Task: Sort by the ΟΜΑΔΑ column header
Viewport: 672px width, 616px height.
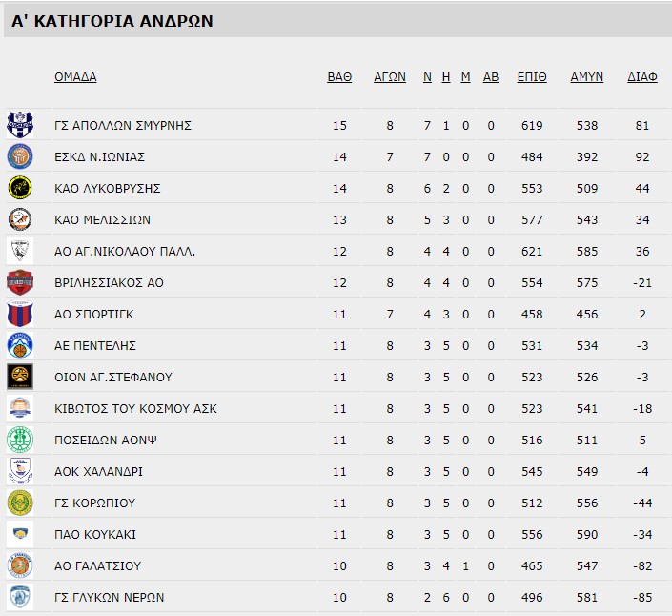Action: (75, 77)
